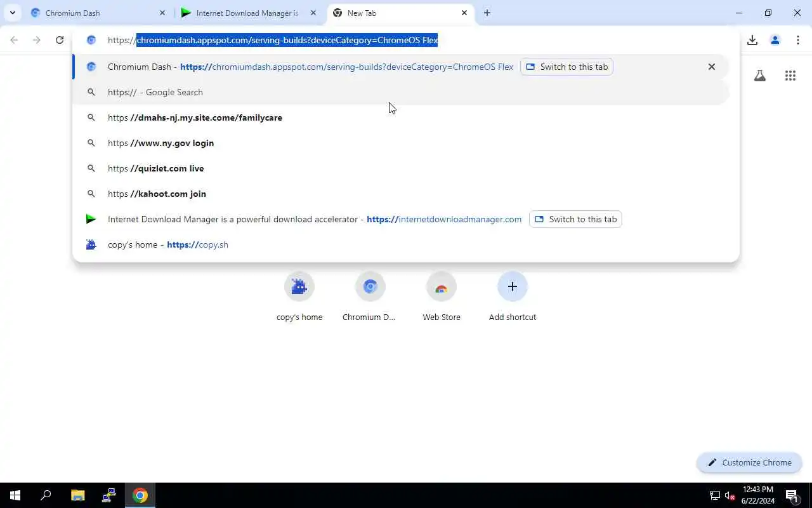812x508 pixels.
Task: Open the notification center icon
Action: 792,495
